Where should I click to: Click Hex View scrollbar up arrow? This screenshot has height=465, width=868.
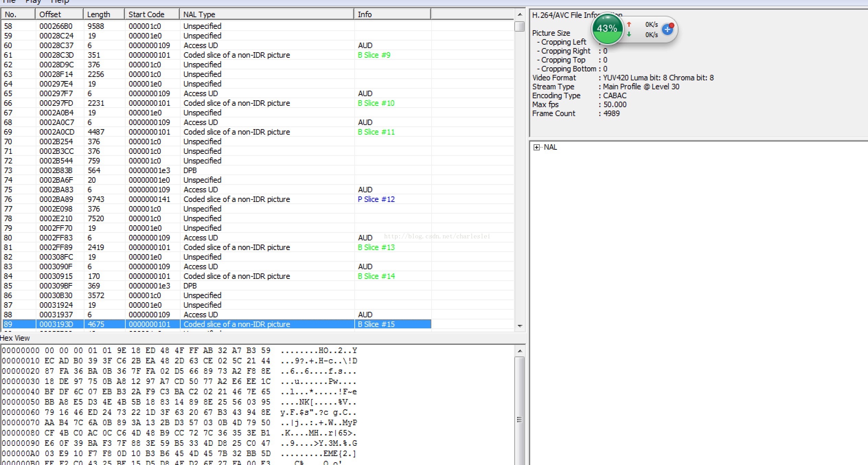[x=520, y=351]
